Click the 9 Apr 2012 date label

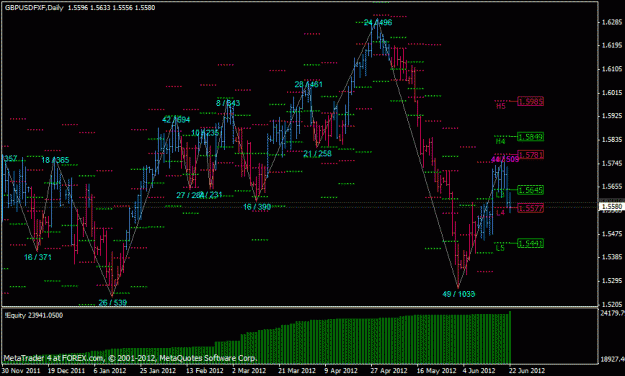pyautogui.click(x=341, y=370)
